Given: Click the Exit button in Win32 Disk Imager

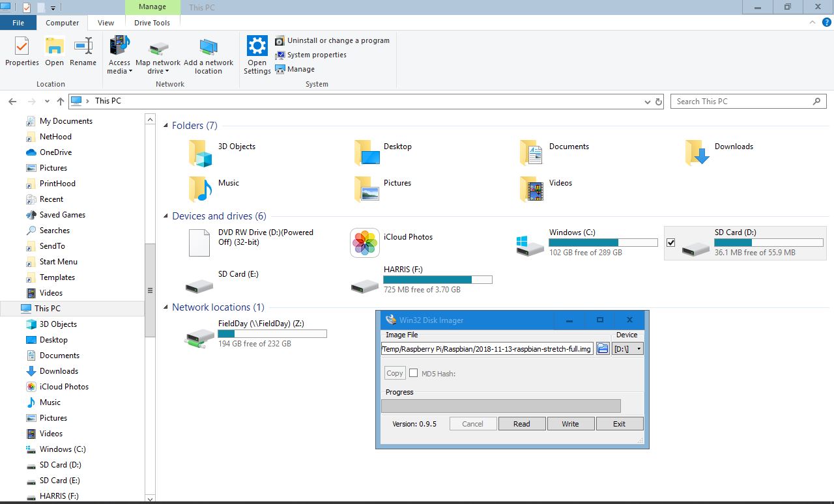Looking at the screenshot, I should point(619,424).
